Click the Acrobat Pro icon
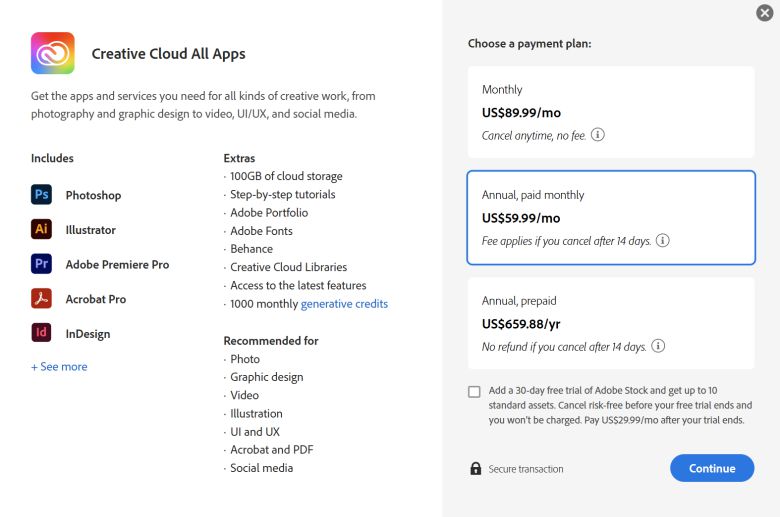Viewport: 780px width, 517px height. [42, 299]
